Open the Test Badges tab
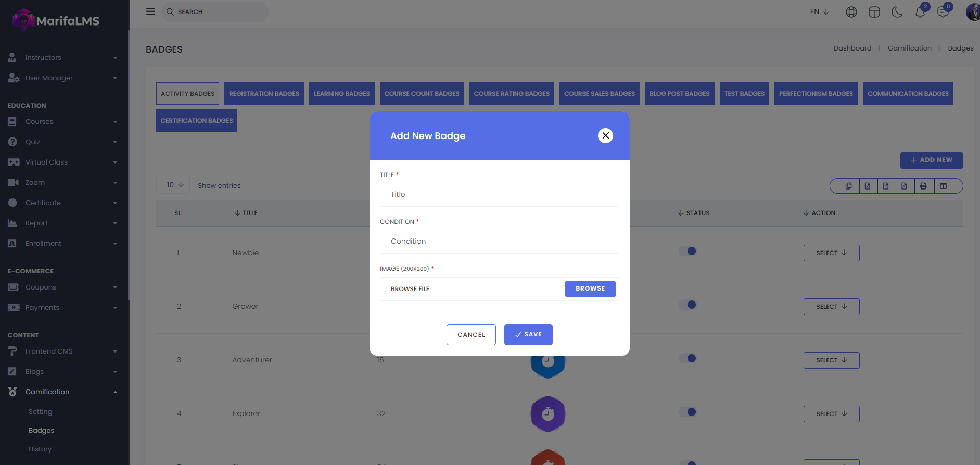This screenshot has height=465, width=980. coord(744,94)
